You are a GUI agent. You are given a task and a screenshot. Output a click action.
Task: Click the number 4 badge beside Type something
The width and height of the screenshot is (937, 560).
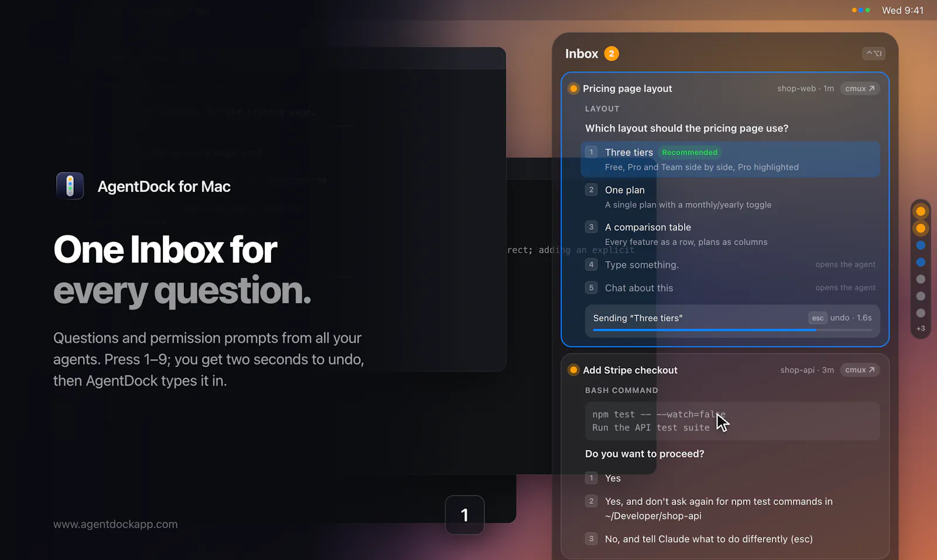tap(591, 264)
